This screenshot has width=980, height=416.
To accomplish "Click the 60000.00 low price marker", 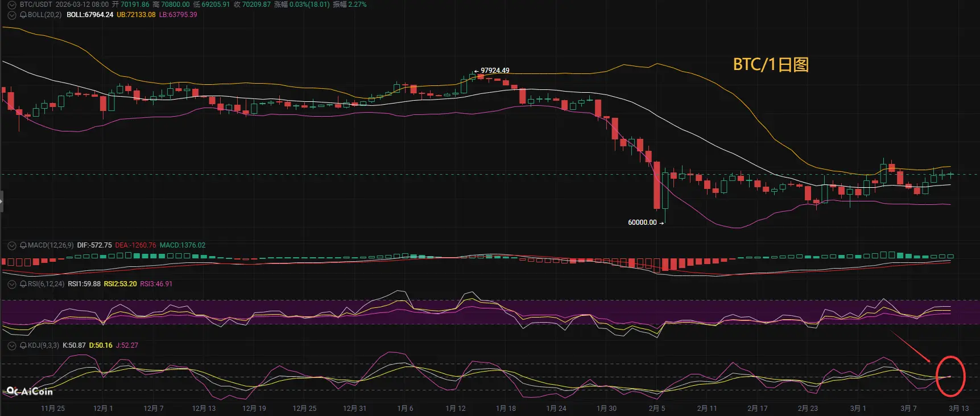I will 642,223.
